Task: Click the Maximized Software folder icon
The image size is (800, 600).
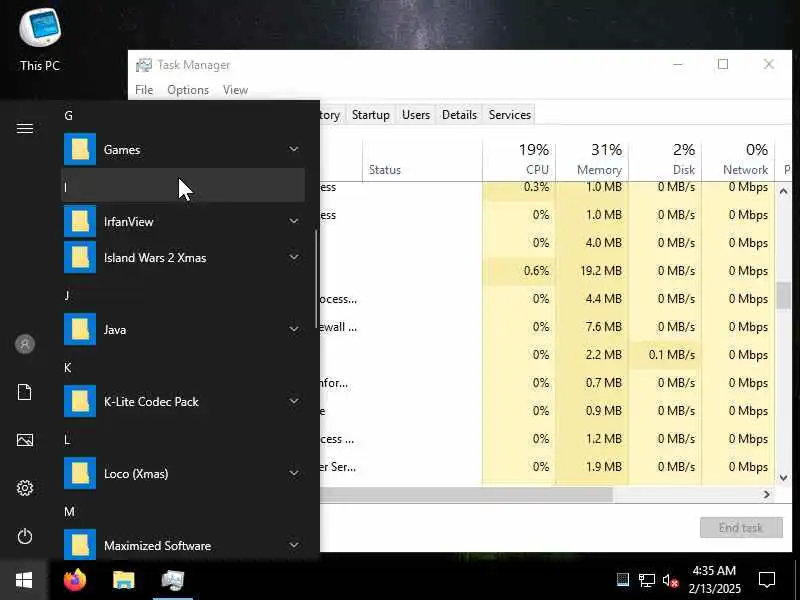Action: coord(80,545)
